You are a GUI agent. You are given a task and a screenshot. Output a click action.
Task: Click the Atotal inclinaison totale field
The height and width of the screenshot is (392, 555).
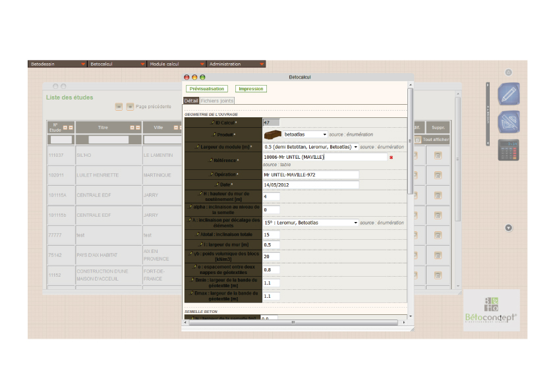coord(271,235)
